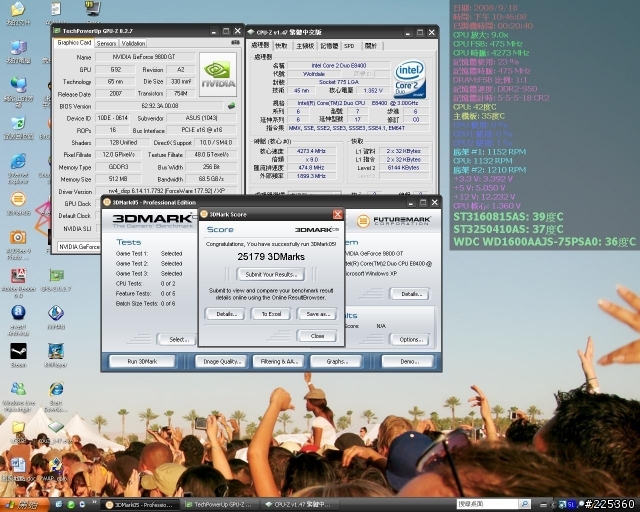The image size is (640, 512).
Task: Open the memory tab in CPU-Z
Action: click(x=329, y=46)
